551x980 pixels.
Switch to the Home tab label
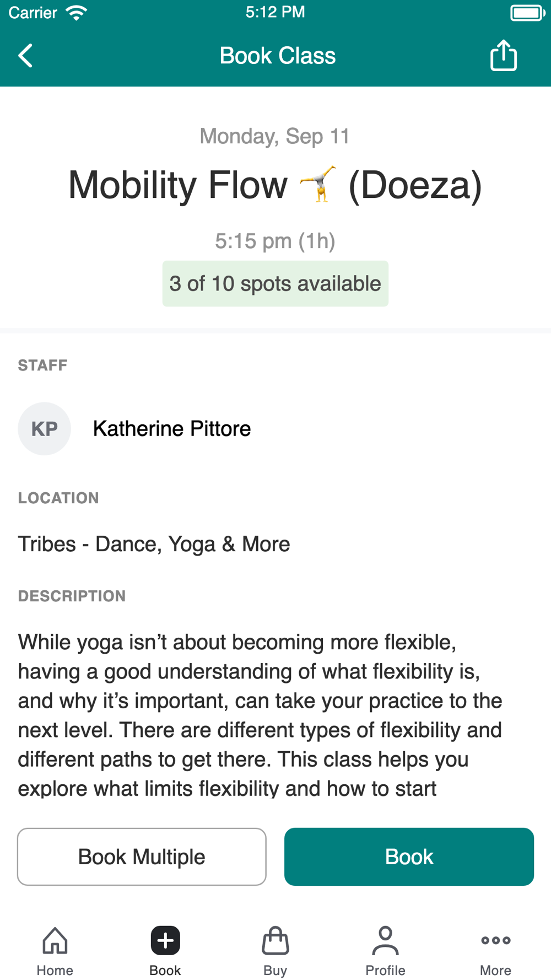click(x=55, y=970)
